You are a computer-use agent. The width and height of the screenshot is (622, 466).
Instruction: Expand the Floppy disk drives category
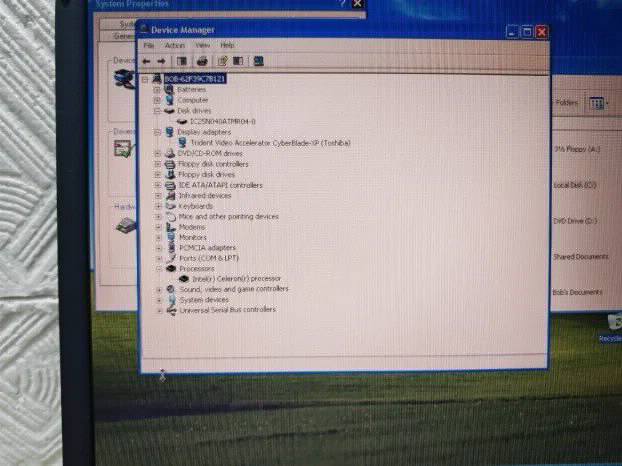pyautogui.click(x=158, y=175)
